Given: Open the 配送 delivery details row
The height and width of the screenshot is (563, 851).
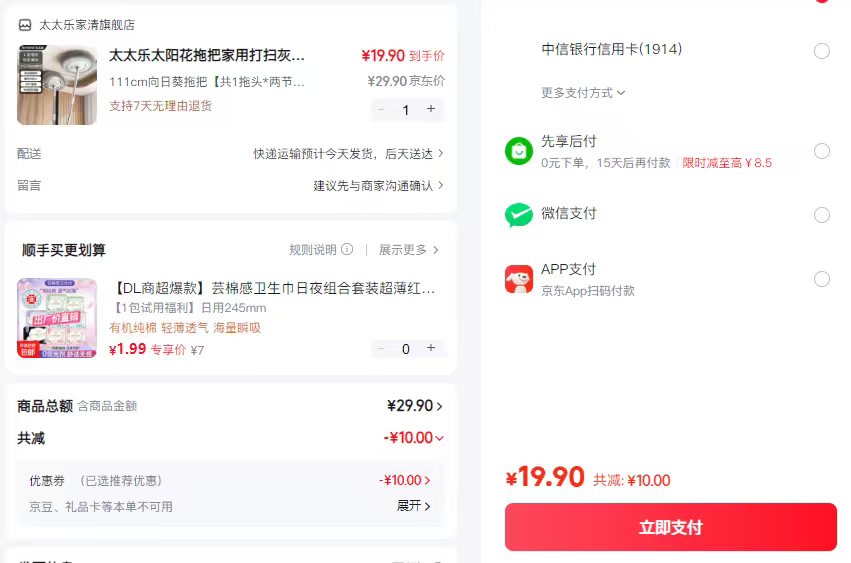Looking at the screenshot, I should [348, 154].
